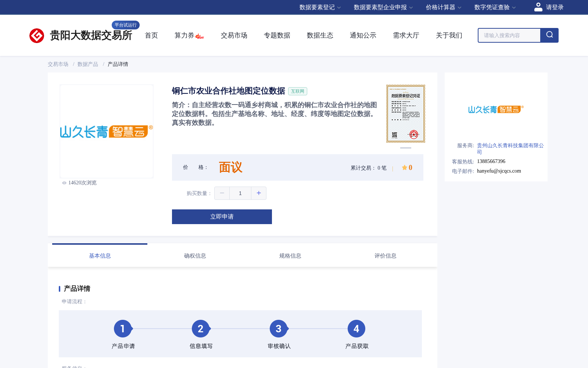Expand the 数据要素登记 dropdown
The width and height of the screenshot is (588, 368).
coord(320,7)
